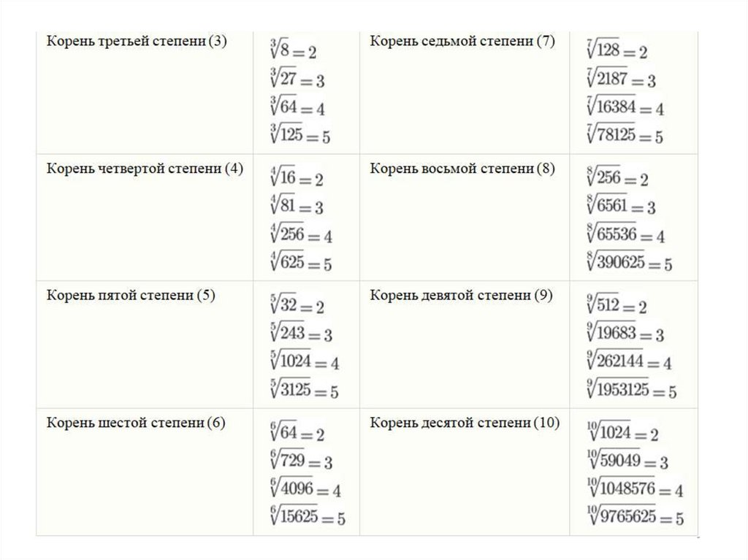
Task: Select the 'Корень десятой степени (10)' heading
Action: pyautogui.click(x=465, y=423)
